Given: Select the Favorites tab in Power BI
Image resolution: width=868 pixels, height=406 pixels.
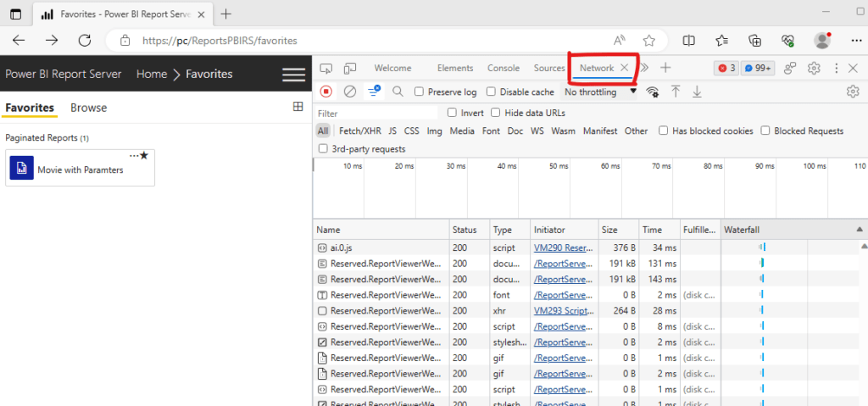Looking at the screenshot, I should [30, 108].
